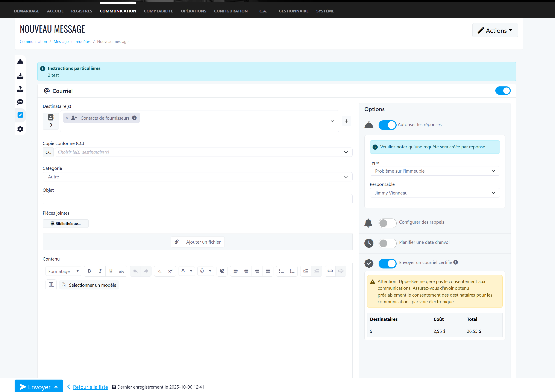Image resolution: width=555 pixels, height=392 pixels.
Task: Click the download tray sidebar icon
Action: coord(20,76)
